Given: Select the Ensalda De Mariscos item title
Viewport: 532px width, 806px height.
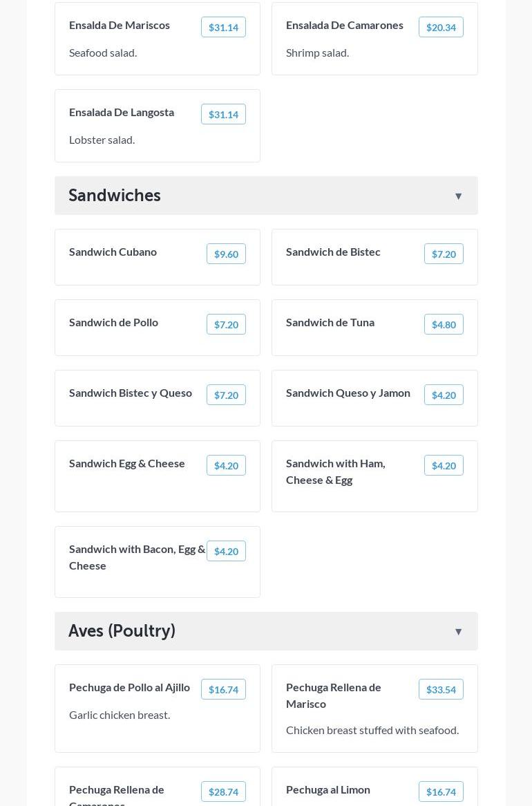Looking at the screenshot, I should coord(120,25).
